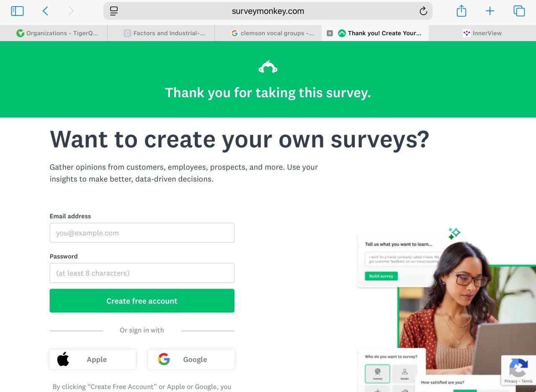Image resolution: width=536 pixels, height=392 pixels.
Task: Click the surveymonkey.com address bar
Action: point(268,11)
